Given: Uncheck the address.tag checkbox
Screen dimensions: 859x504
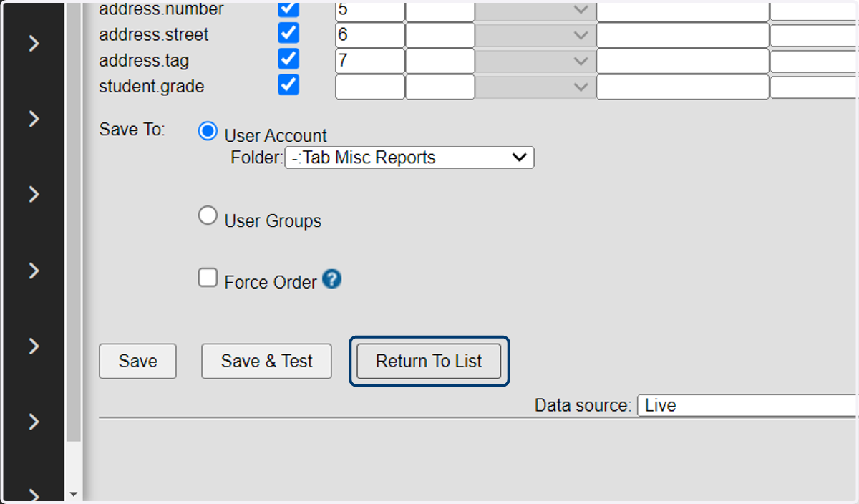Looking at the screenshot, I should click(288, 59).
